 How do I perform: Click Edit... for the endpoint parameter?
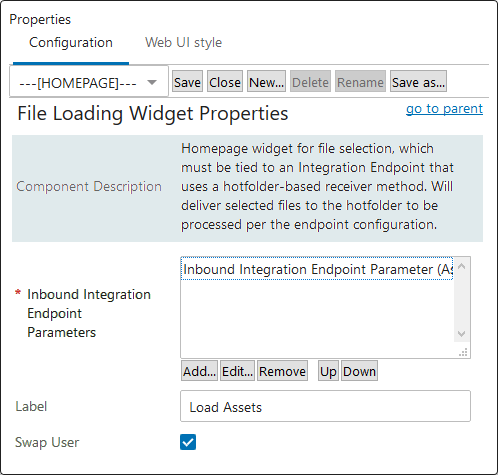pyautogui.click(x=237, y=371)
